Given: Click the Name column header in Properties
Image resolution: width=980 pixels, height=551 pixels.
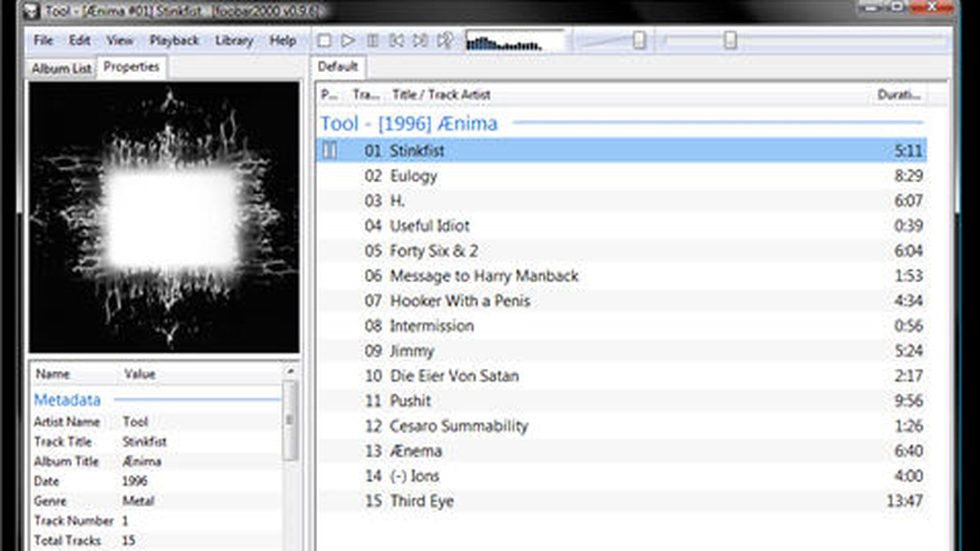Looking at the screenshot, I should 53,374.
